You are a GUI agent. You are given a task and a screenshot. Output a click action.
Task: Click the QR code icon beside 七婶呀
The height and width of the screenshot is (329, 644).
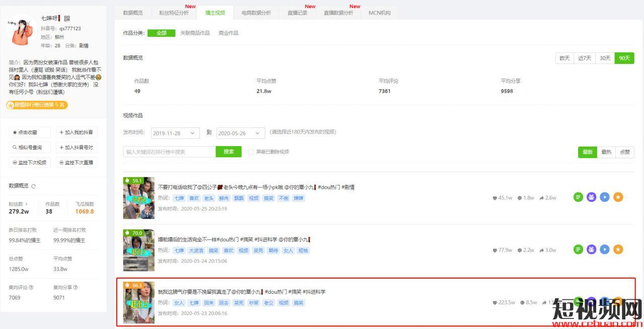coord(67,18)
